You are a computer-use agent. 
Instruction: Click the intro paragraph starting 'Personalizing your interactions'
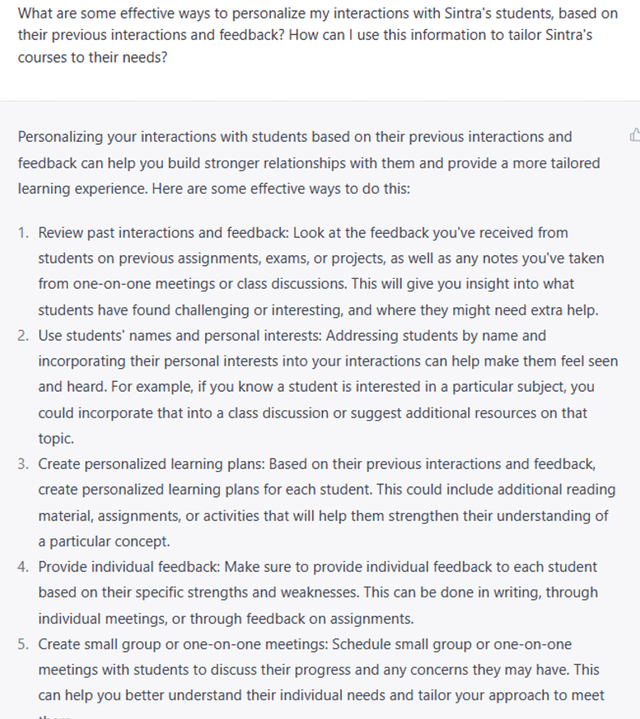point(309,163)
